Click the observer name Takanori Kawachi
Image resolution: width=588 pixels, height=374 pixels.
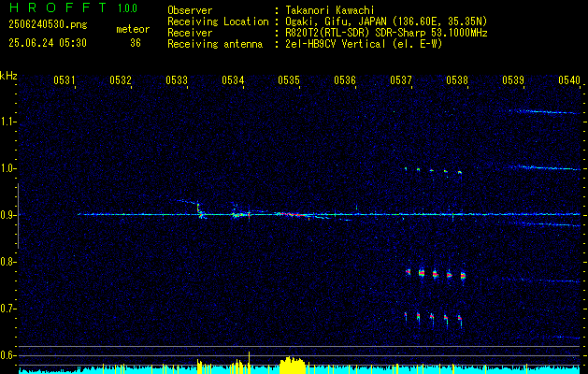tap(330, 11)
